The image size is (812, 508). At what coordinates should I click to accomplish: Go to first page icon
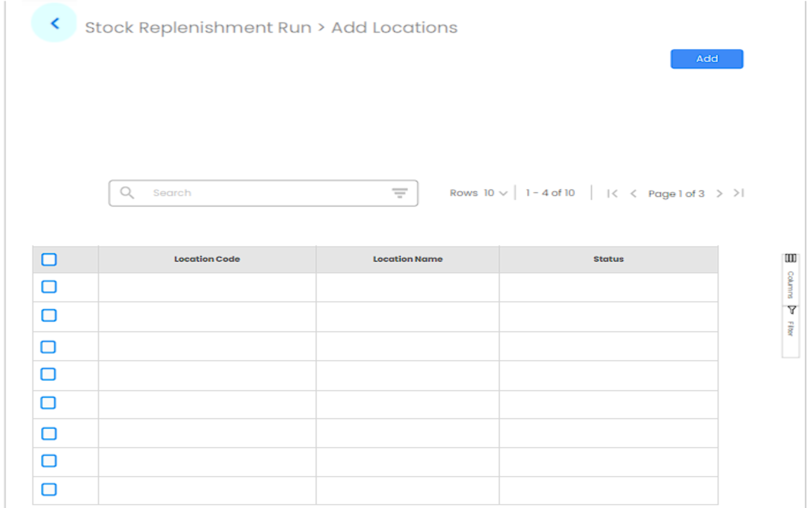(612, 194)
